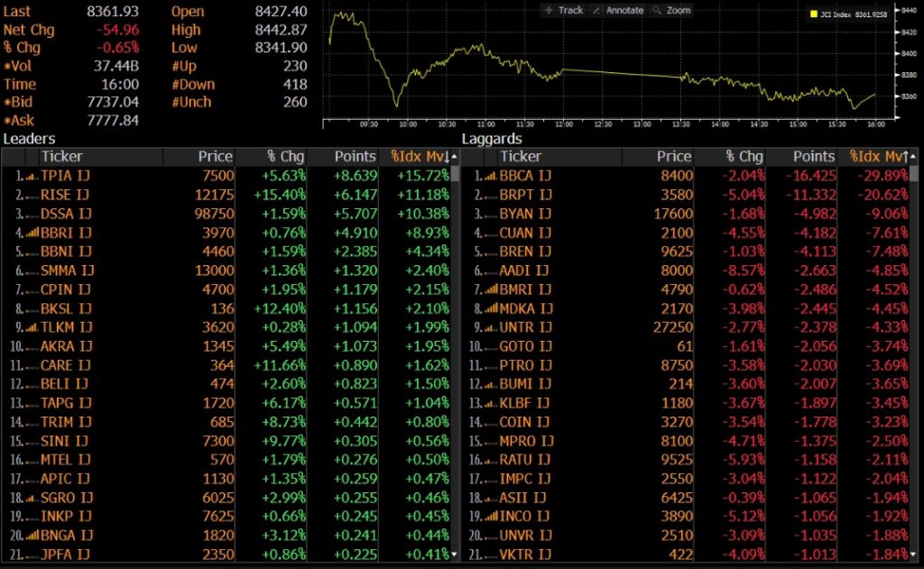This screenshot has height=569, width=924.
Task: Sort Leaders by %Idx Mv column
Action: (x=420, y=157)
